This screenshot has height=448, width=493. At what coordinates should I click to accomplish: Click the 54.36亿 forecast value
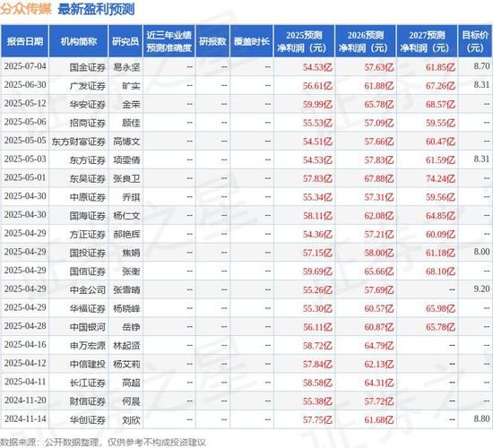(x=317, y=234)
